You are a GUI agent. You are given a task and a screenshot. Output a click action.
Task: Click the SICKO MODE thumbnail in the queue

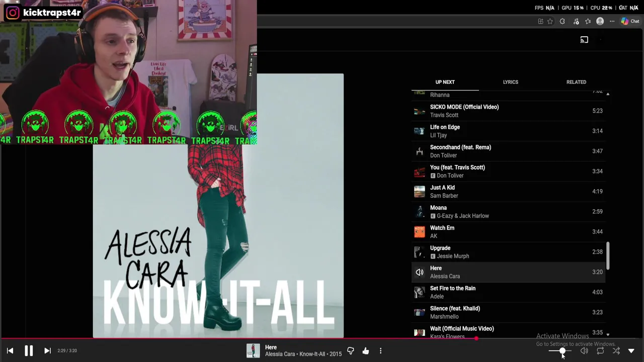pos(419,111)
